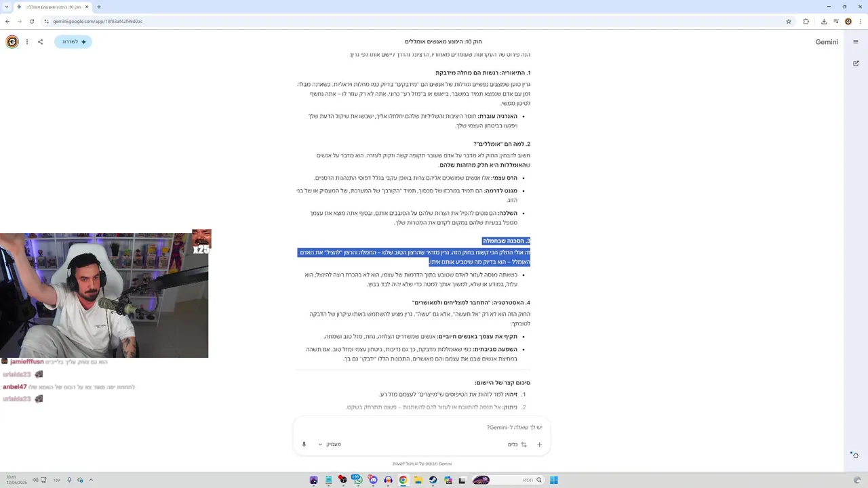
Task: Click the taskbar search box
Action: tap(508, 480)
